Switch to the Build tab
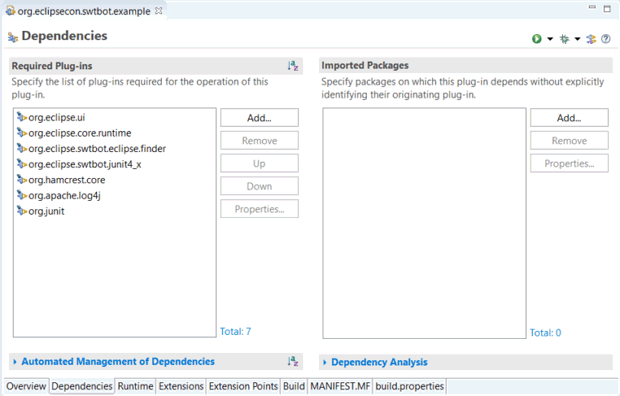The height and width of the screenshot is (396, 620). (x=294, y=386)
